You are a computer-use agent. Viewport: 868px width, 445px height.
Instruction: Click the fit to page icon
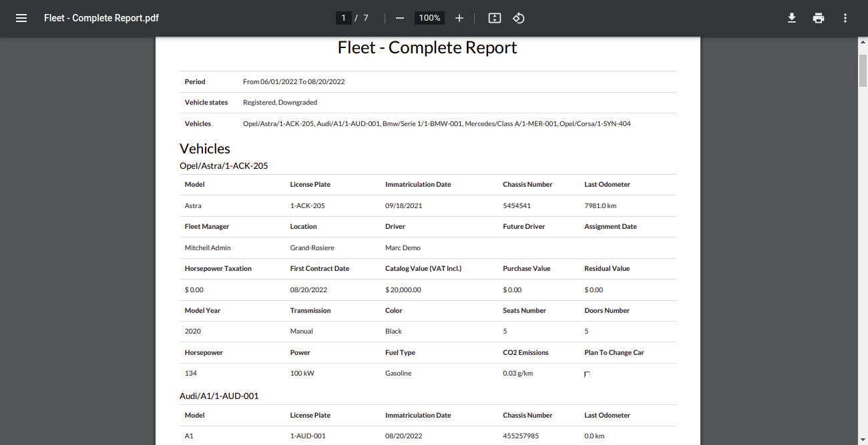click(x=495, y=18)
